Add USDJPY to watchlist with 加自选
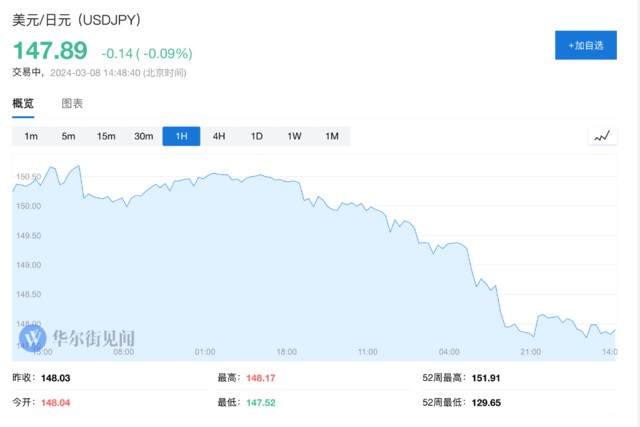Image resolution: width=640 pixels, height=427 pixels. 586,46
